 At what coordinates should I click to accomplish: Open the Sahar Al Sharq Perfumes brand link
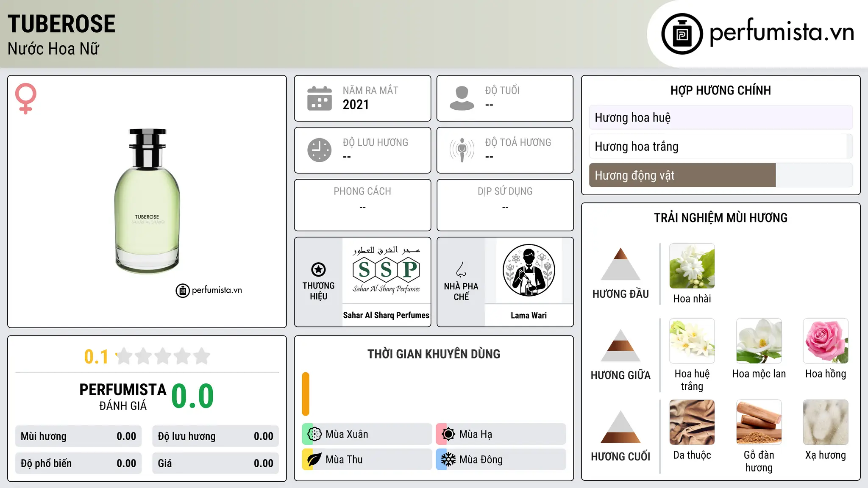(386, 315)
